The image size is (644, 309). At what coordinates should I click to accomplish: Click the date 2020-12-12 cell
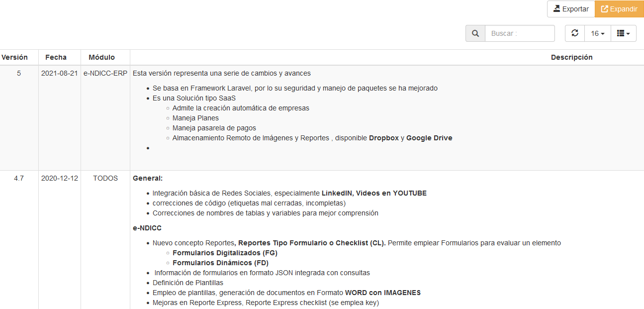click(x=59, y=178)
